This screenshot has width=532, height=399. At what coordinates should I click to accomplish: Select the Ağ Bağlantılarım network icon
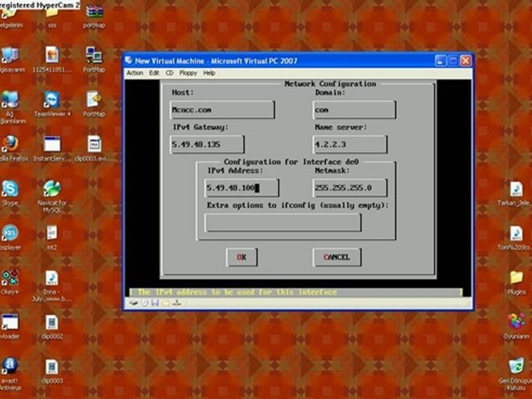point(10,100)
